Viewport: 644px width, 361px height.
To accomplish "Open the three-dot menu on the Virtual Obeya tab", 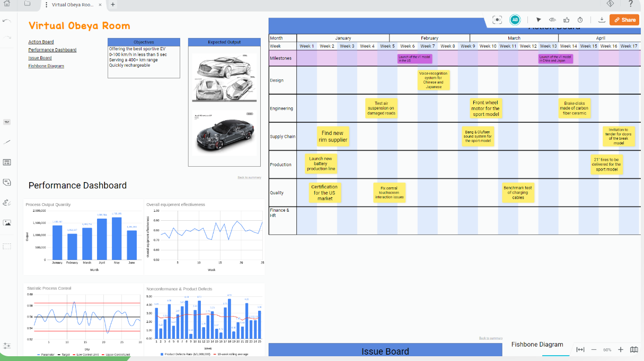I will (46, 5).
